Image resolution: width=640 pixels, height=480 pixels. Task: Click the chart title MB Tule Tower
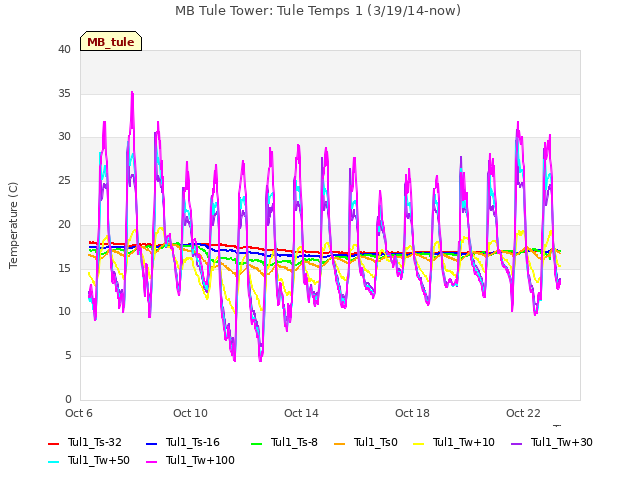click(318, 11)
